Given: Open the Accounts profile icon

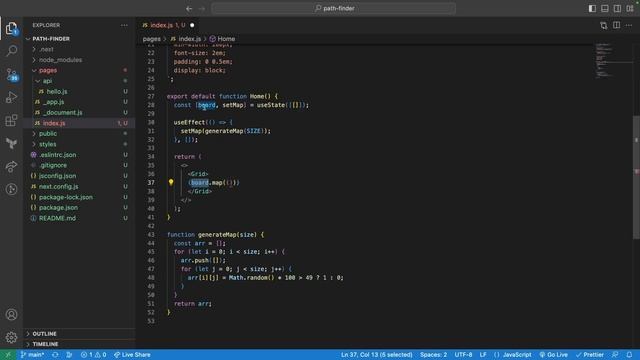Looking at the screenshot, I should coord(11,314).
